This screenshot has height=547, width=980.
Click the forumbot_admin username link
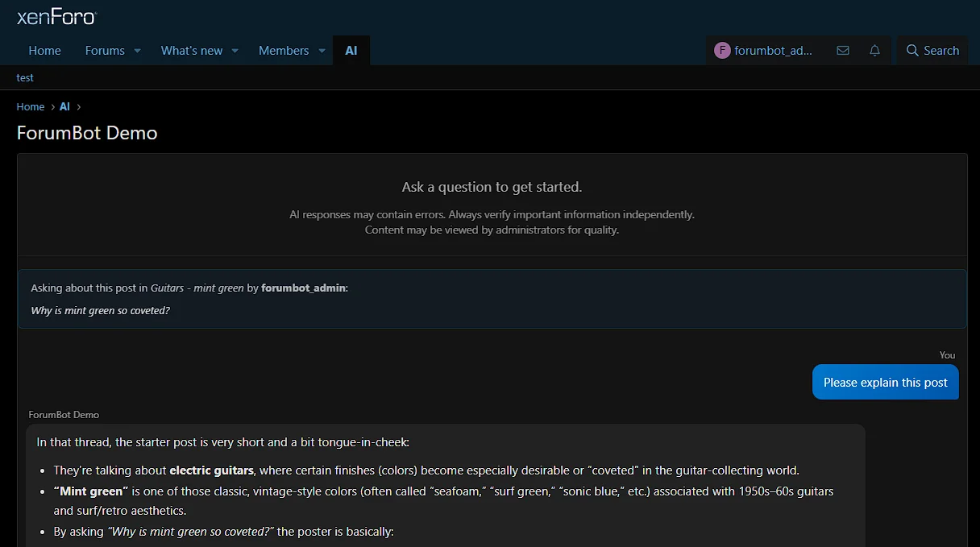click(304, 288)
